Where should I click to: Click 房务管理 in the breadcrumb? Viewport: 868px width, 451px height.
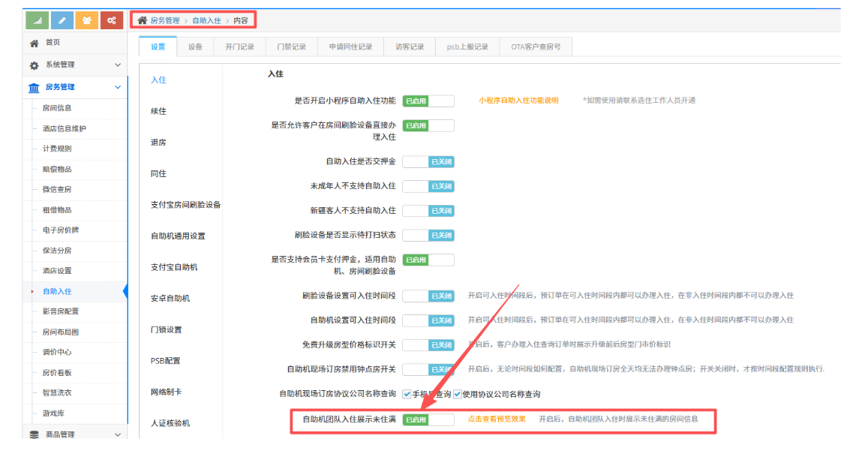coord(165,20)
